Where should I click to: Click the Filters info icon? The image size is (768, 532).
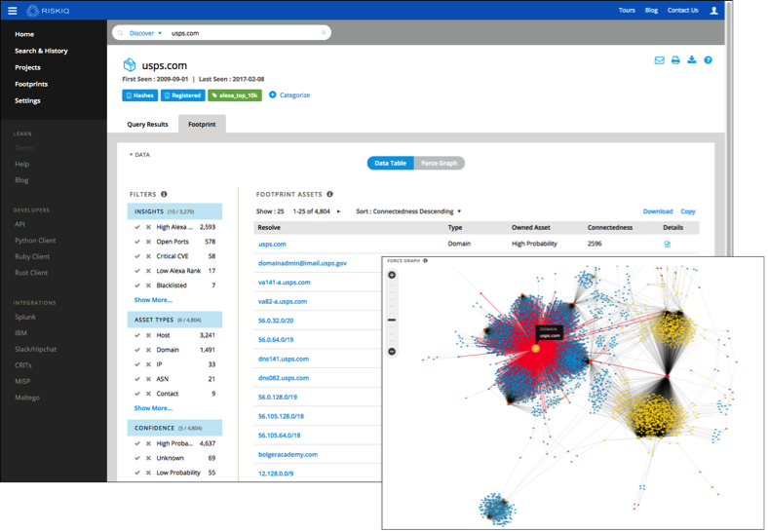[164, 194]
